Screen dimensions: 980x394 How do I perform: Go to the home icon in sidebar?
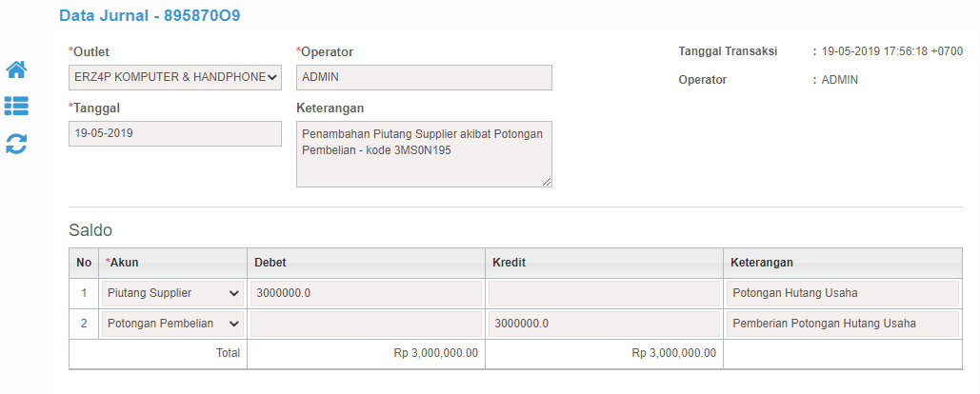(x=16, y=69)
